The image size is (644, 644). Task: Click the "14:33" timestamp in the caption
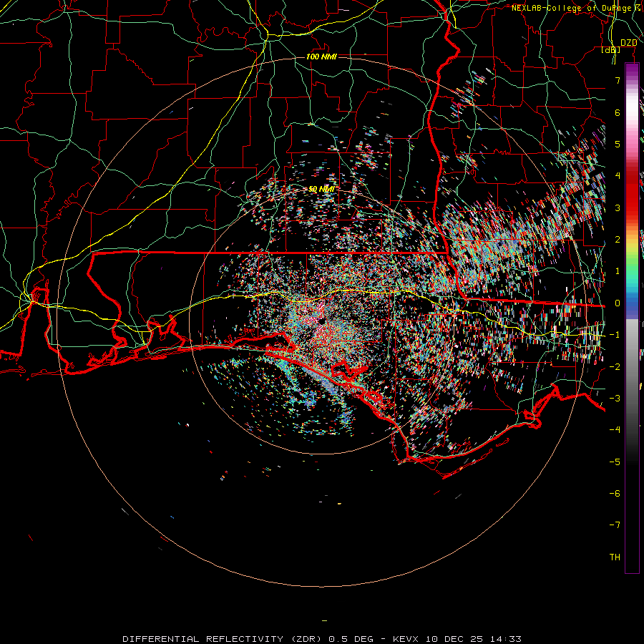tap(504, 639)
